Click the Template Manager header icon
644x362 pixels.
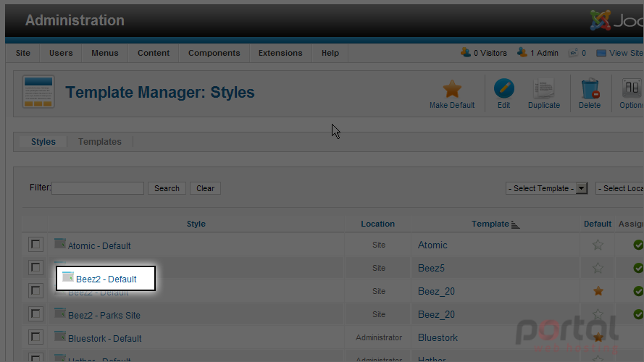point(38,92)
